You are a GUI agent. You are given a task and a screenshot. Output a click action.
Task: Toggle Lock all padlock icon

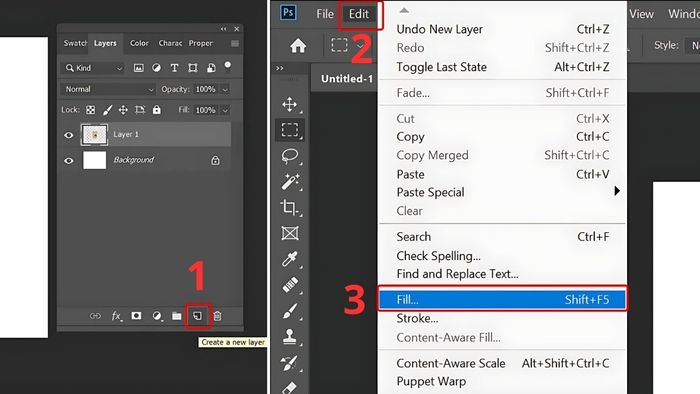(157, 110)
